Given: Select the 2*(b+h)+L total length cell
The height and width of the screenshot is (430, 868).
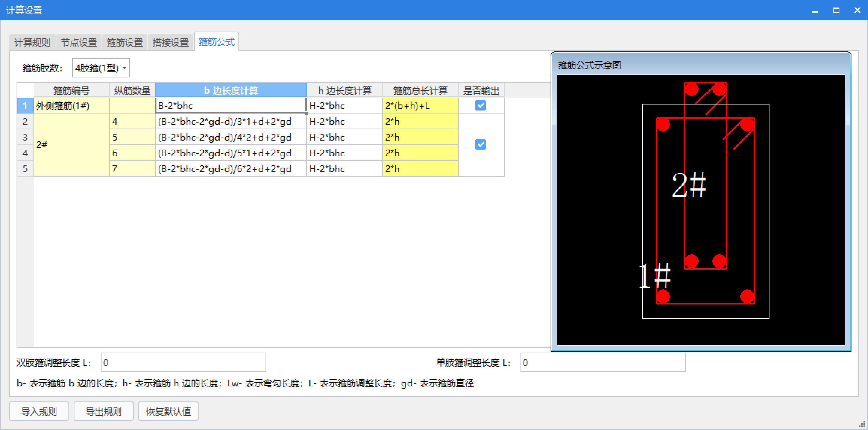Looking at the screenshot, I should click(420, 105).
